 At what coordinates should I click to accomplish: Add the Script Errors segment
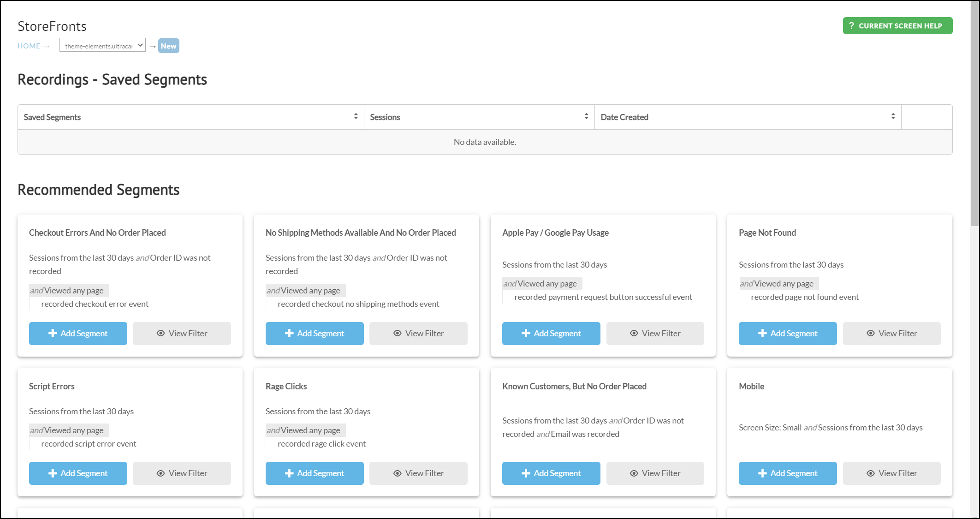tap(78, 473)
